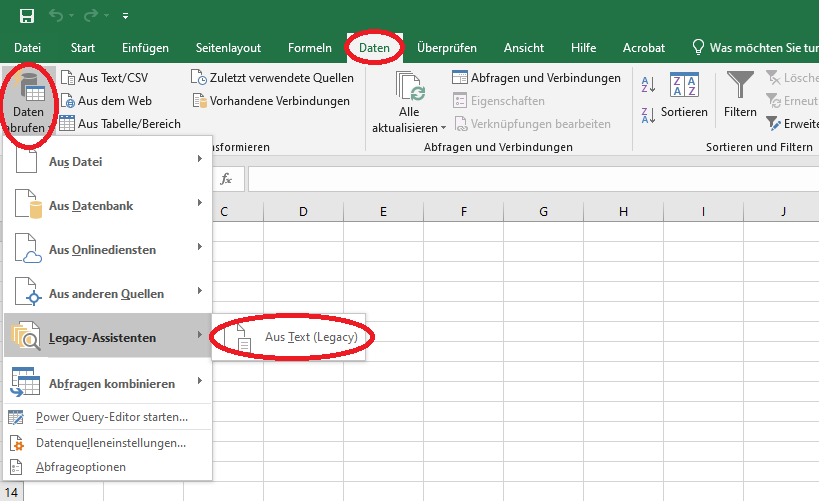Switch to the Start tab
This screenshot has height=501, width=819.
(83, 48)
